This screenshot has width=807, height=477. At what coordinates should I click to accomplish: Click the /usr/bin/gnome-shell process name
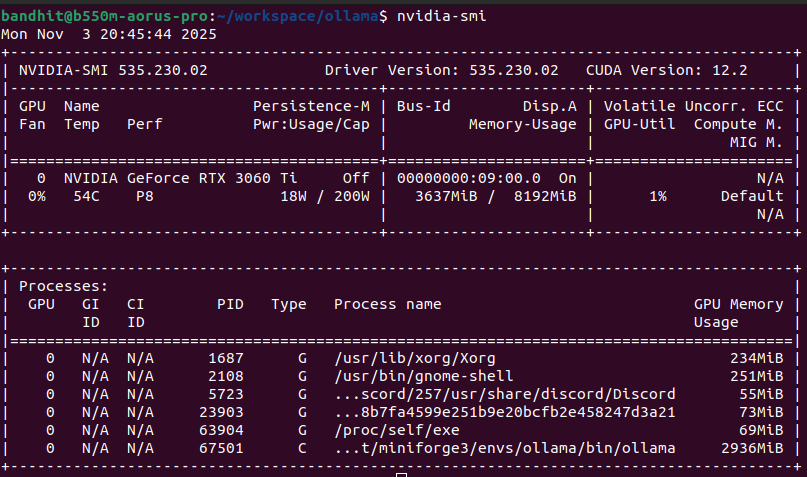pyautogui.click(x=423, y=376)
